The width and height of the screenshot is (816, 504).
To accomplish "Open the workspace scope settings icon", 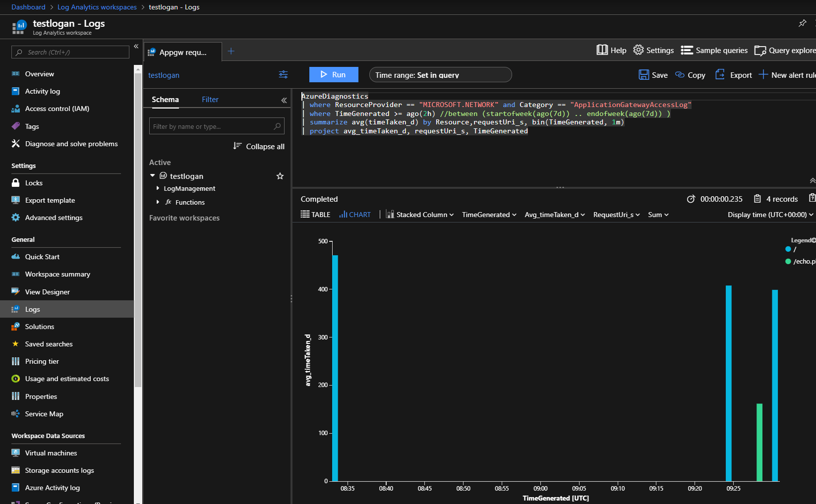I will click(x=283, y=74).
